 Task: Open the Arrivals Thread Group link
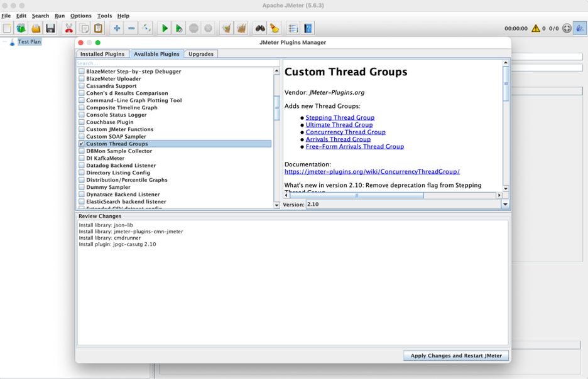338,139
